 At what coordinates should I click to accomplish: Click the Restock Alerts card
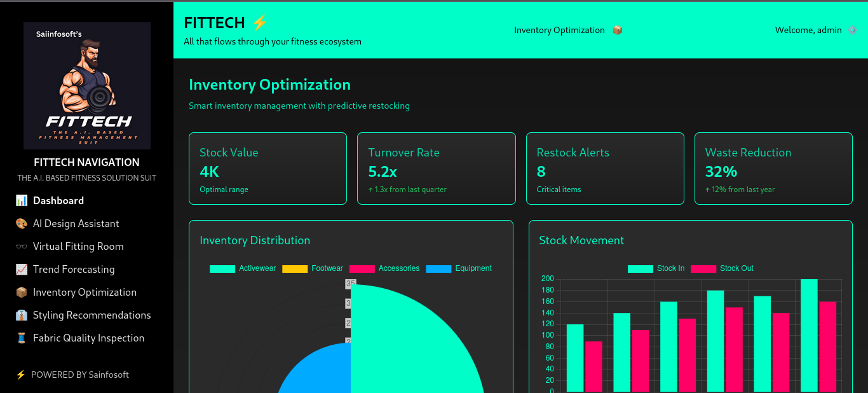(x=605, y=169)
